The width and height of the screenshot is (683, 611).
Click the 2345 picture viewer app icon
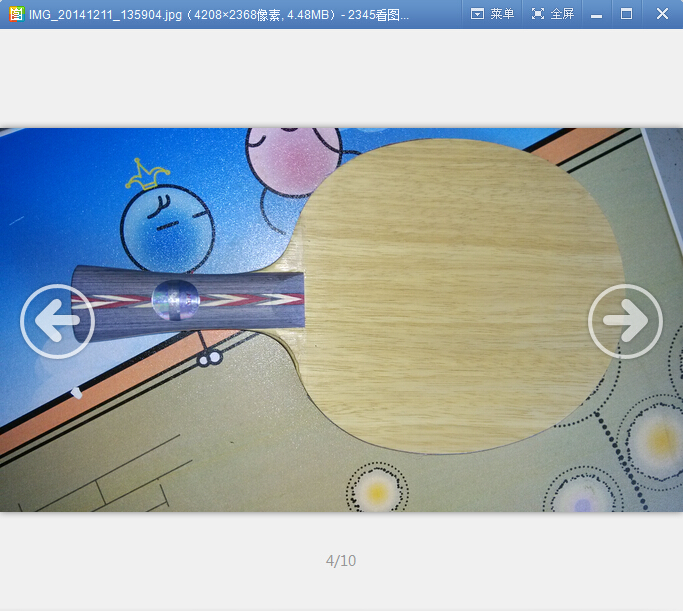(x=15, y=14)
